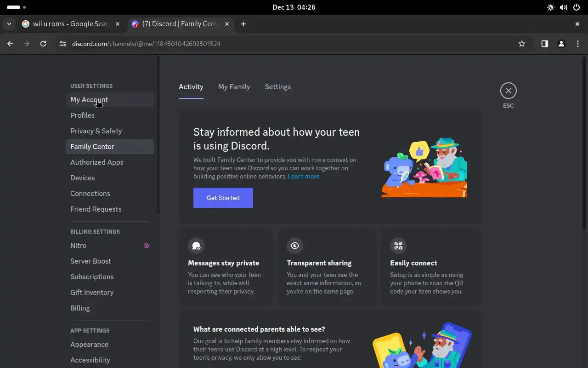Close settings with the ESC circle button

coord(508,91)
